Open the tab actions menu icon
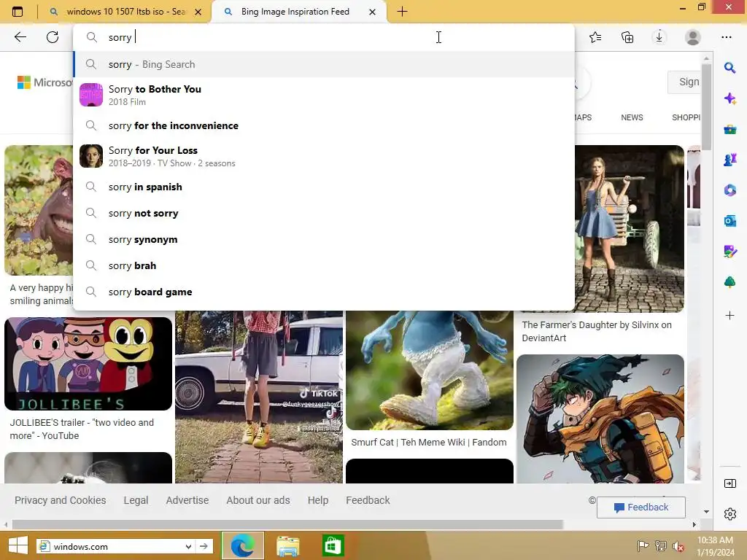Image resolution: width=747 pixels, height=560 pixels. (18, 12)
